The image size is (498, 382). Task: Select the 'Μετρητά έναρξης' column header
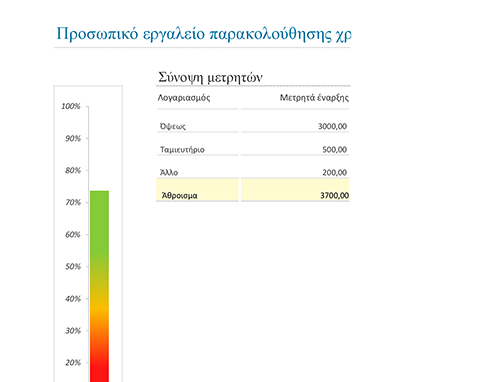(314, 98)
